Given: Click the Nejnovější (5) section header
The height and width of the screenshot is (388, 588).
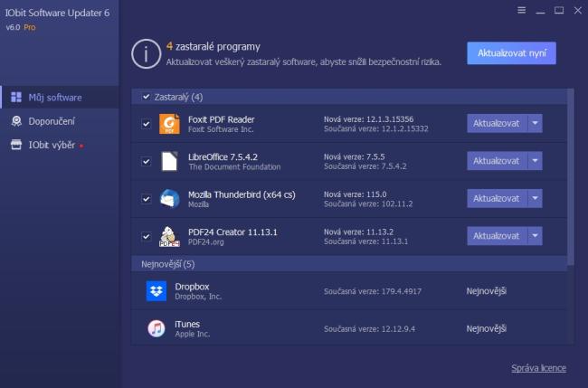Looking at the screenshot, I should click(349, 264).
